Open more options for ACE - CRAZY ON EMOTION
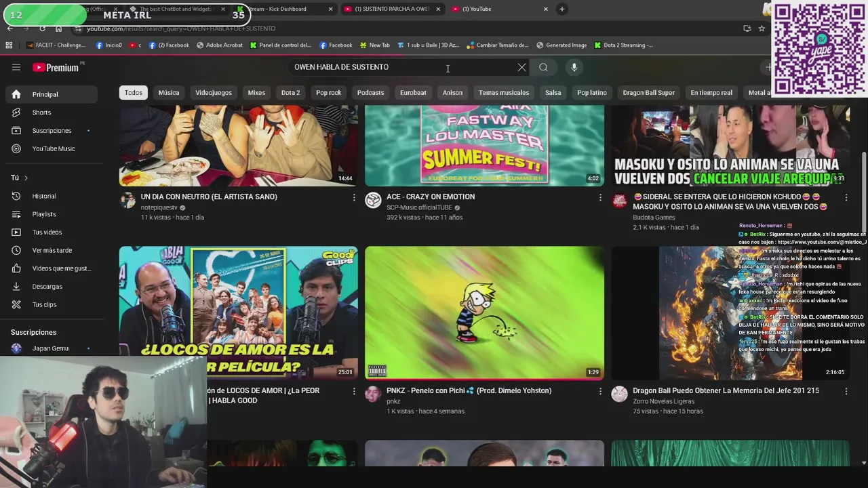This screenshot has width=868, height=488. [x=599, y=197]
